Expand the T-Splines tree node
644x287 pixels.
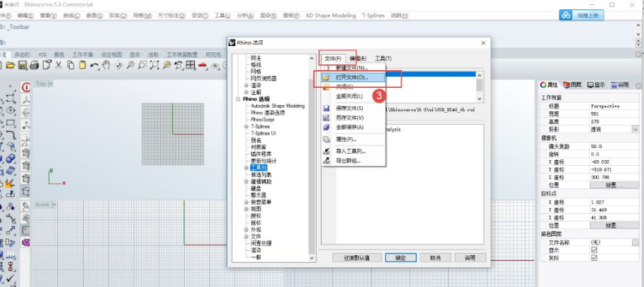(x=247, y=126)
